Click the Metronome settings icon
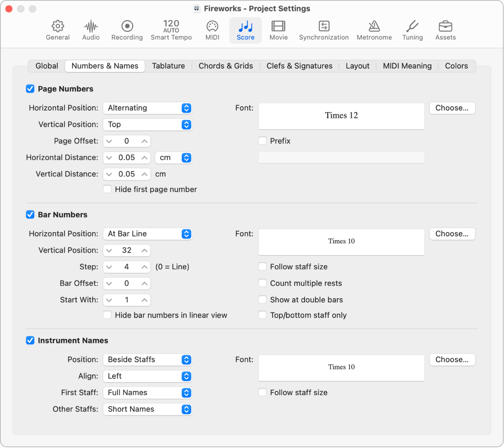 pos(374,29)
